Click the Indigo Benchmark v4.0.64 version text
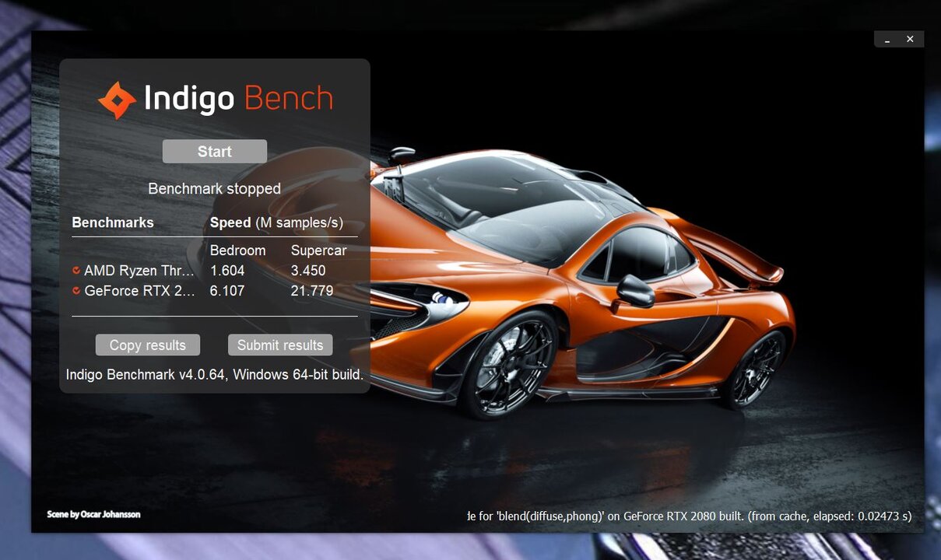The image size is (941, 560). (x=215, y=375)
